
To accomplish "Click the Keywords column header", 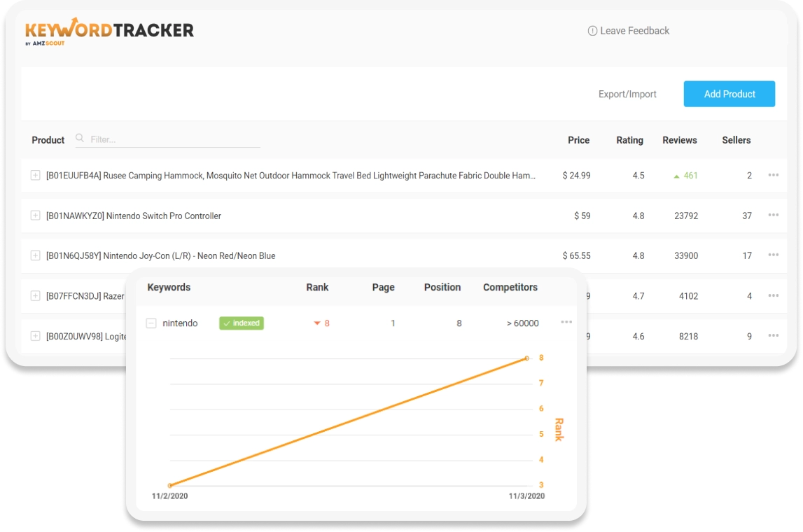I will click(x=169, y=287).
